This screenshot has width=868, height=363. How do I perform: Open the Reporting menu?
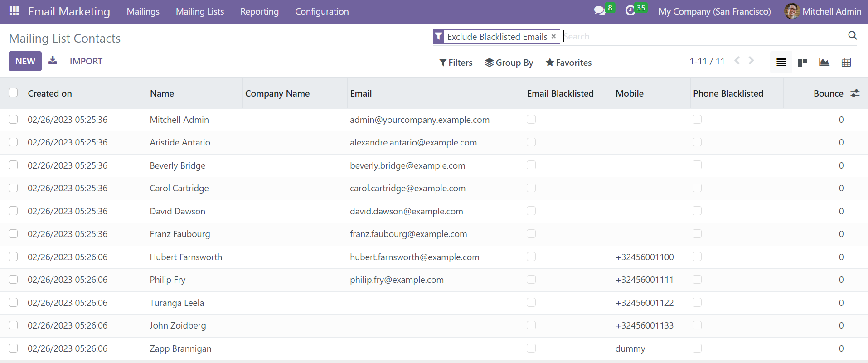(x=260, y=11)
